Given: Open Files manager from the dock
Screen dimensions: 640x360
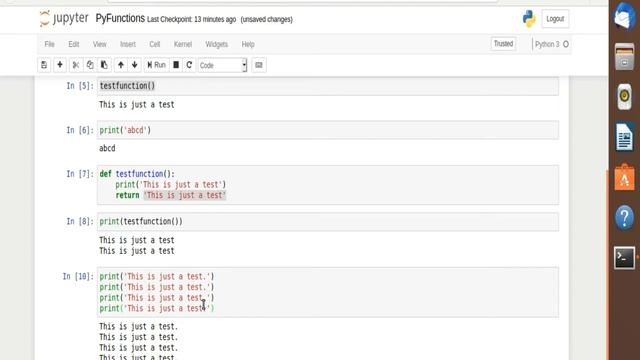Looking at the screenshot, I should (x=624, y=56).
